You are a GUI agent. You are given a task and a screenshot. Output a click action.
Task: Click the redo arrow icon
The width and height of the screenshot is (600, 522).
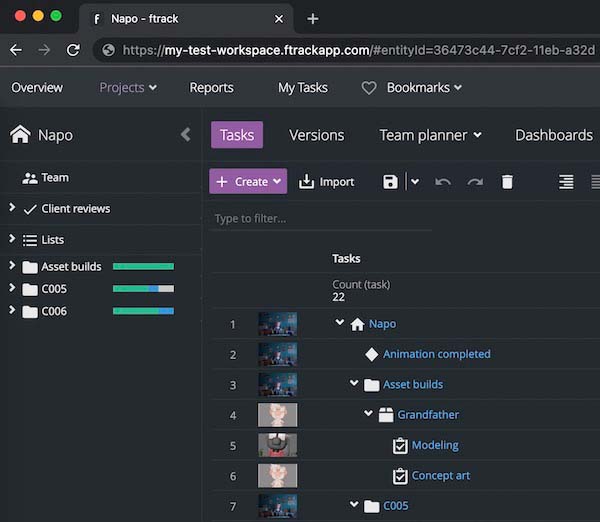pyautogui.click(x=475, y=182)
